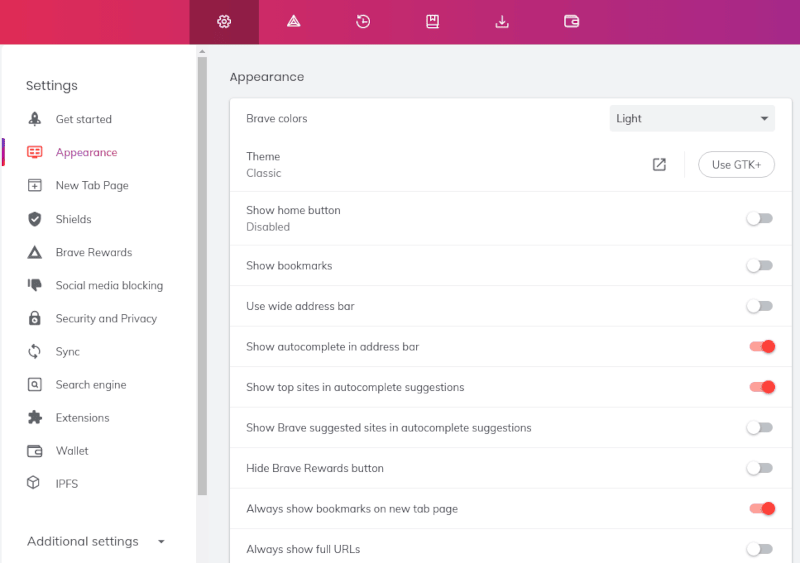The height and width of the screenshot is (563, 800).
Task: Open Get started in settings sidebar
Action: click(83, 119)
